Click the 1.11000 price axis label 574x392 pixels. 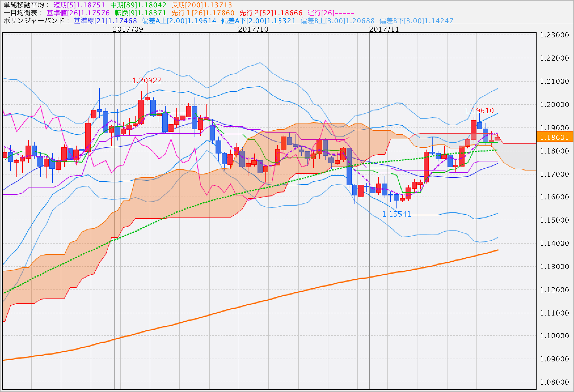coord(554,313)
